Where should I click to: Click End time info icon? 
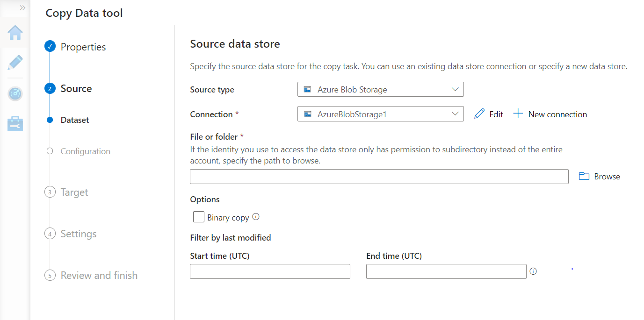[533, 271]
